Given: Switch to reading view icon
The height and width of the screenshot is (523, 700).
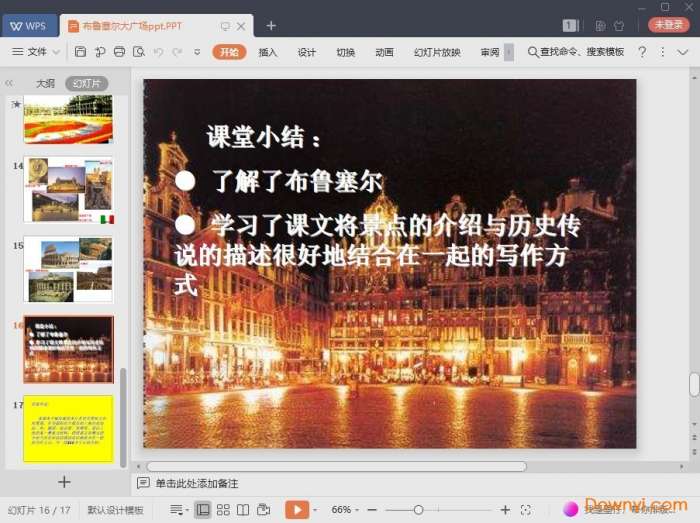Looking at the screenshot, I should pyautogui.click(x=243, y=510).
